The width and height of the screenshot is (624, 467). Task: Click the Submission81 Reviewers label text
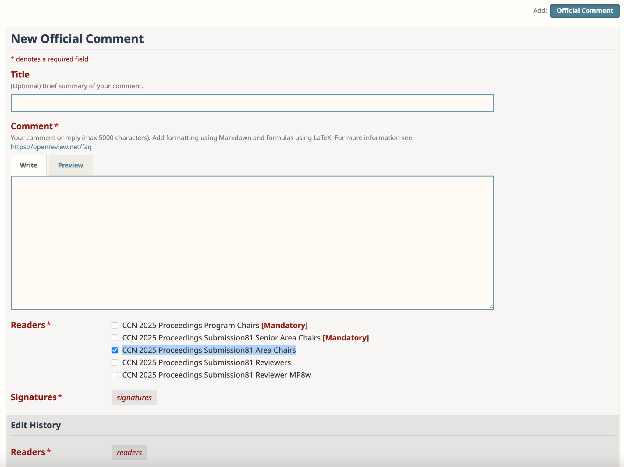206,362
